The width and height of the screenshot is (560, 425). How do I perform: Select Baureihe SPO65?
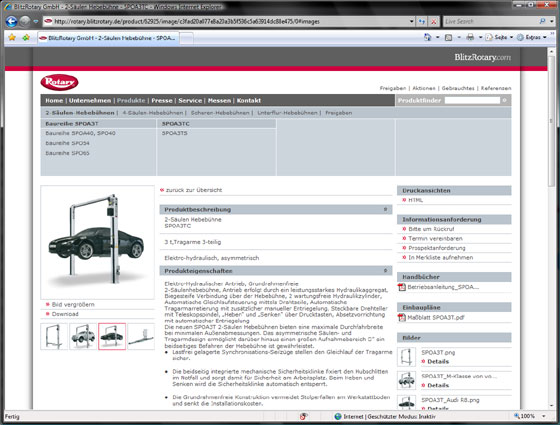(x=68, y=153)
